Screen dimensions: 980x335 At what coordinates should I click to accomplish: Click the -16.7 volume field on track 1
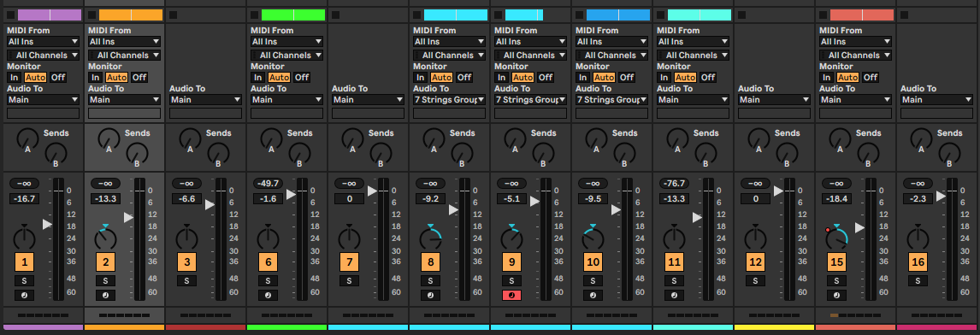tap(25, 199)
